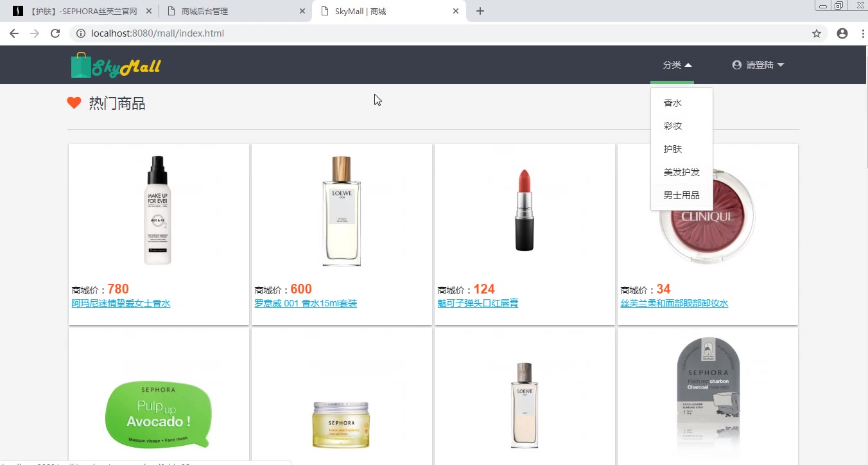This screenshot has width=868, height=465.
Task: Open the Chrome profile avatar icon
Action: pyautogui.click(x=842, y=33)
